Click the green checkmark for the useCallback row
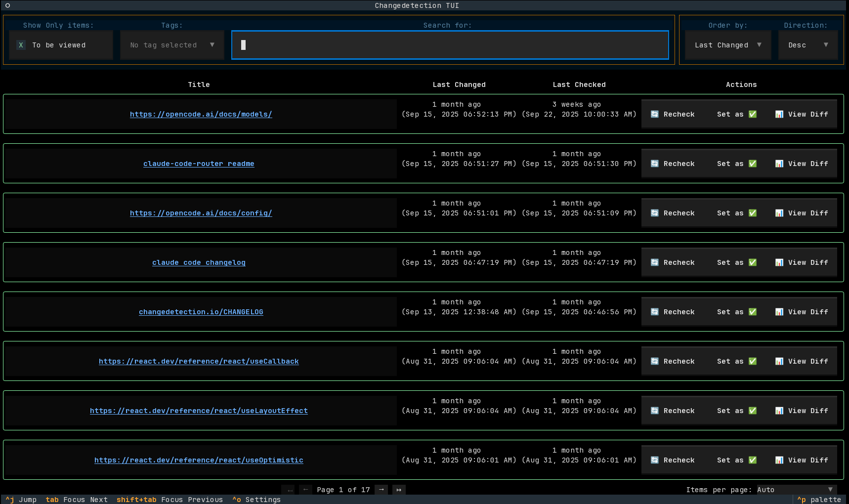Image resolution: width=849 pixels, height=504 pixels. (752, 361)
